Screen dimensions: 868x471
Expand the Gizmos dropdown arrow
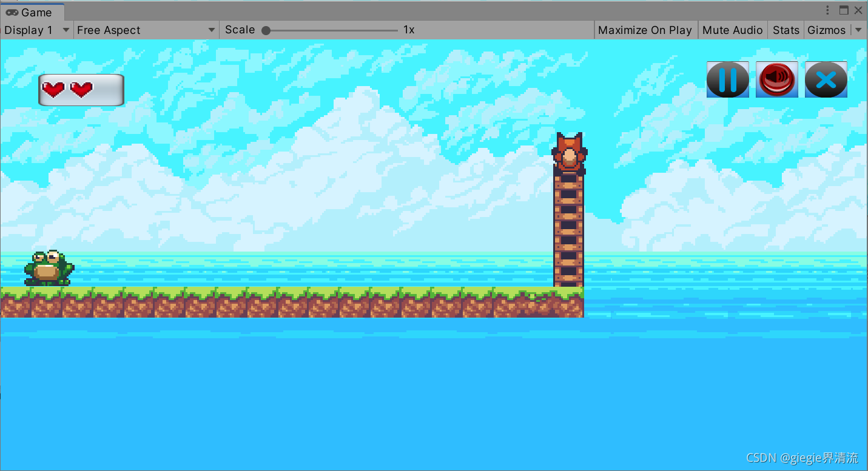point(858,30)
